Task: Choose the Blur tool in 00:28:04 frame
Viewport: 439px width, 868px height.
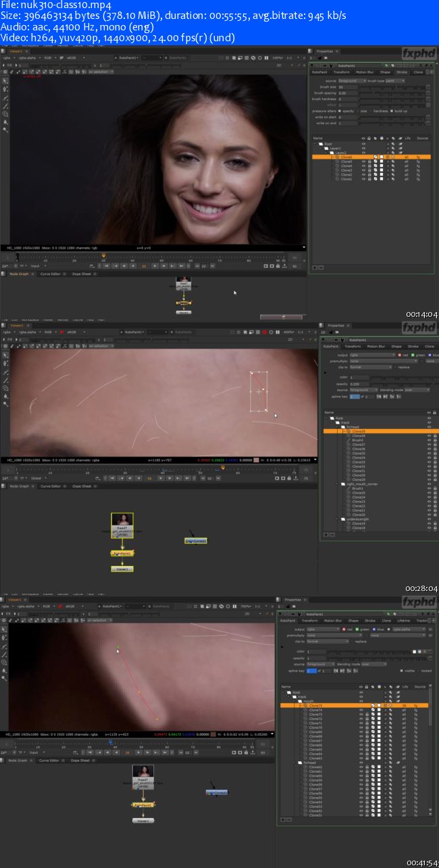Action: [x=5, y=397]
